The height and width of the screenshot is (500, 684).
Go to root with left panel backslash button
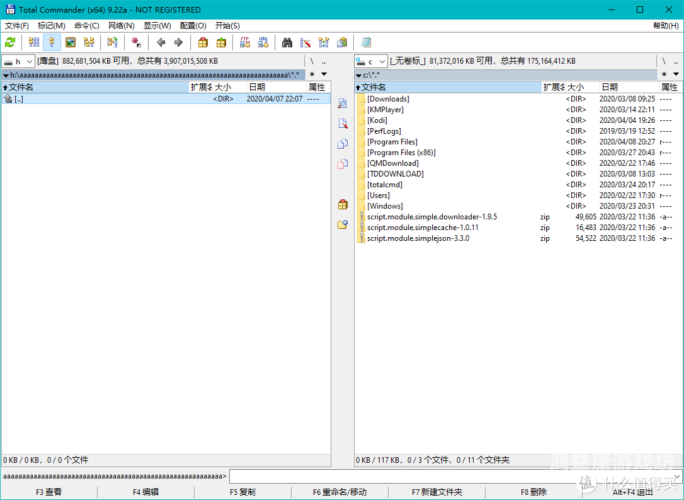[312, 61]
